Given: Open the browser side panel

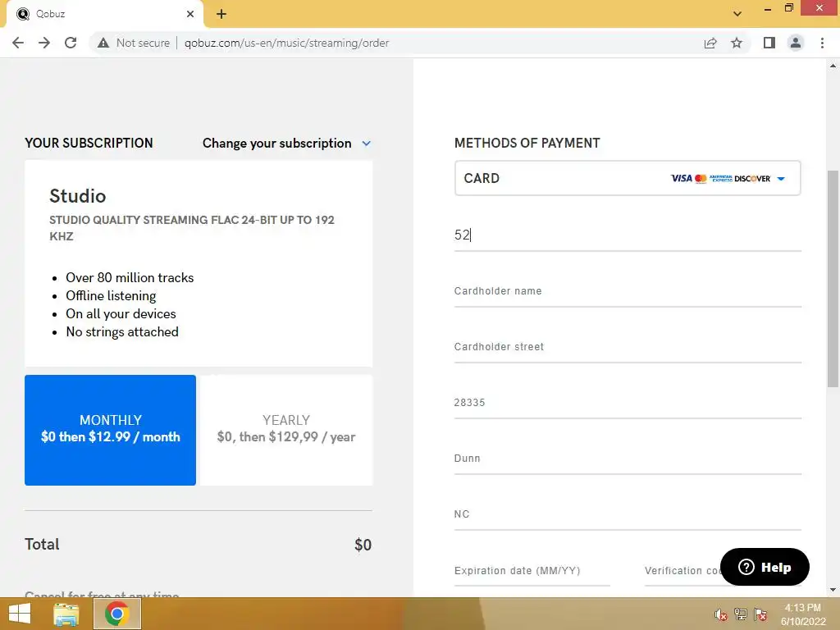Looking at the screenshot, I should click(769, 43).
